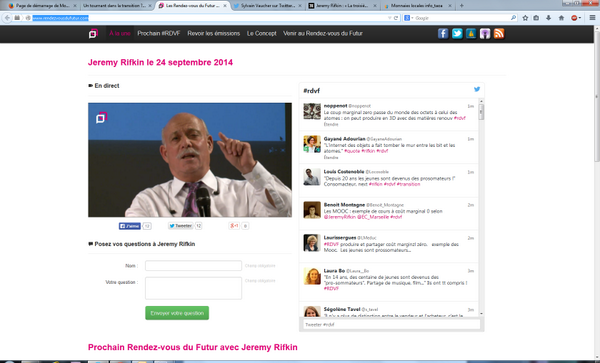Open the #transition hashtag in Louis Costenoble's tweet

408,184
